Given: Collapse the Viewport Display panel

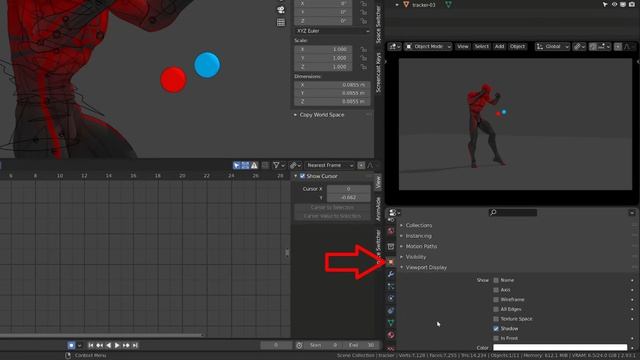Looking at the screenshot, I should coord(426,267).
